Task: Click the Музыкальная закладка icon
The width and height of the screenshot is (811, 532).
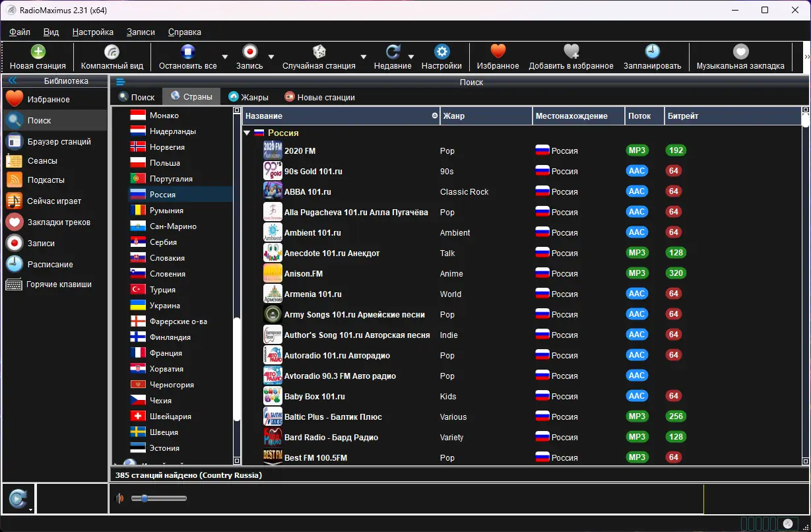Action: (741, 51)
